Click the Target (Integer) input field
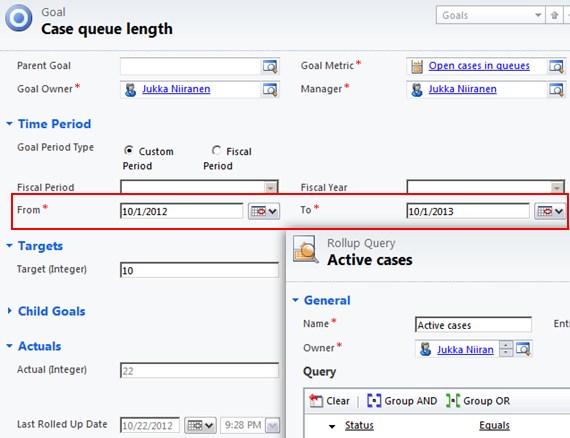This screenshot has height=438, width=570. coord(199,270)
